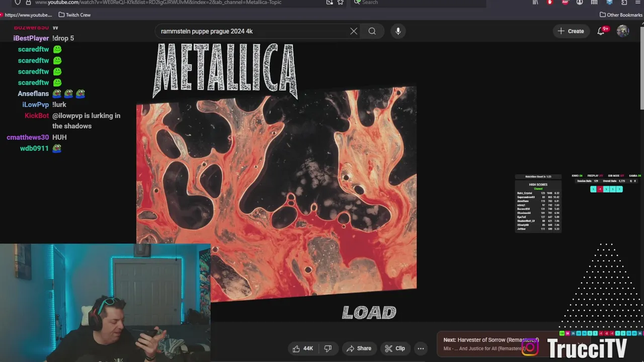The width and height of the screenshot is (644, 362).
Task: Start voice search with the microphone icon
Action: (x=398, y=31)
